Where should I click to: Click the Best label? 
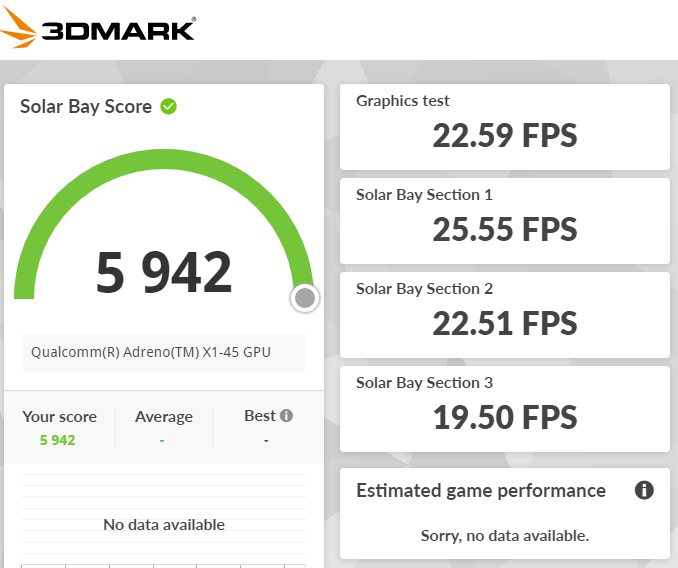pos(260,416)
